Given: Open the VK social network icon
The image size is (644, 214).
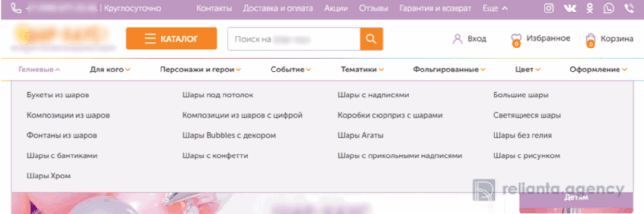Looking at the screenshot, I should [570, 8].
